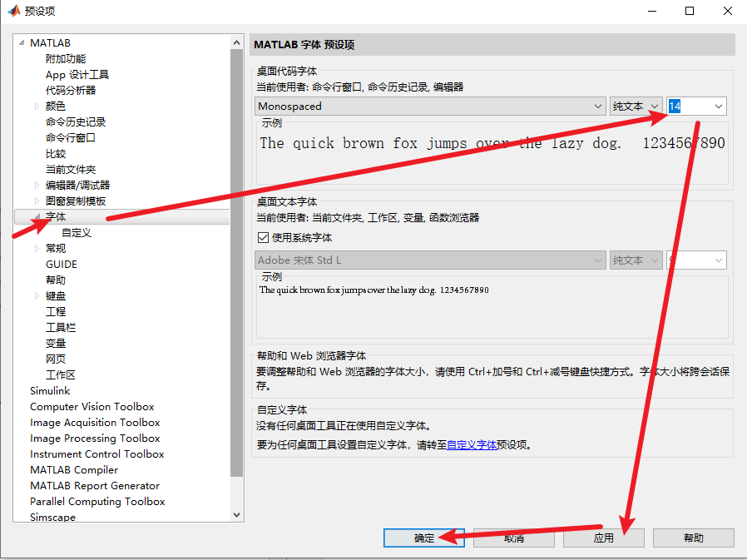Click the tree scrollbar down arrow
This screenshot has height=560, width=747.
coord(236,515)
